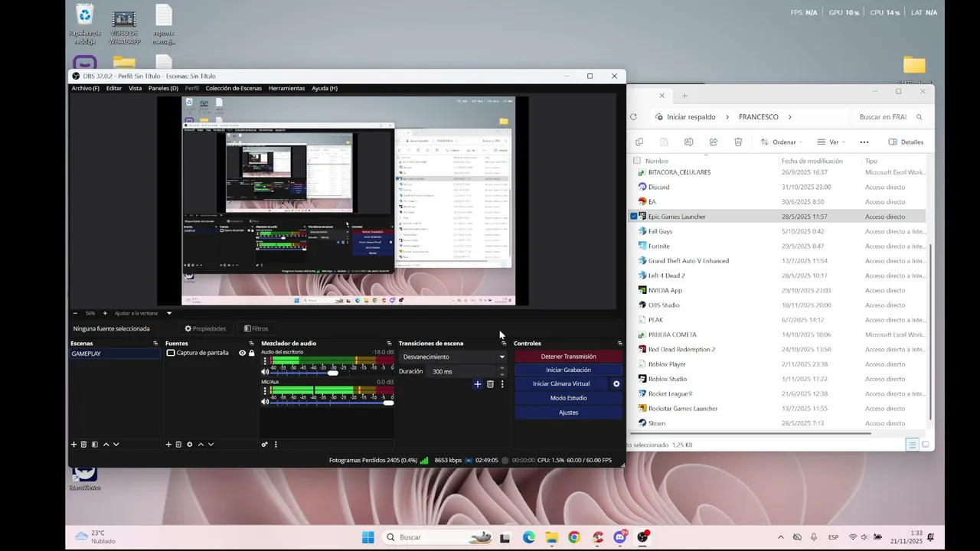Screen dimensions: 980x551
Task: Toggle Detalles pane in Explorer
Action: tap(906, 142)
